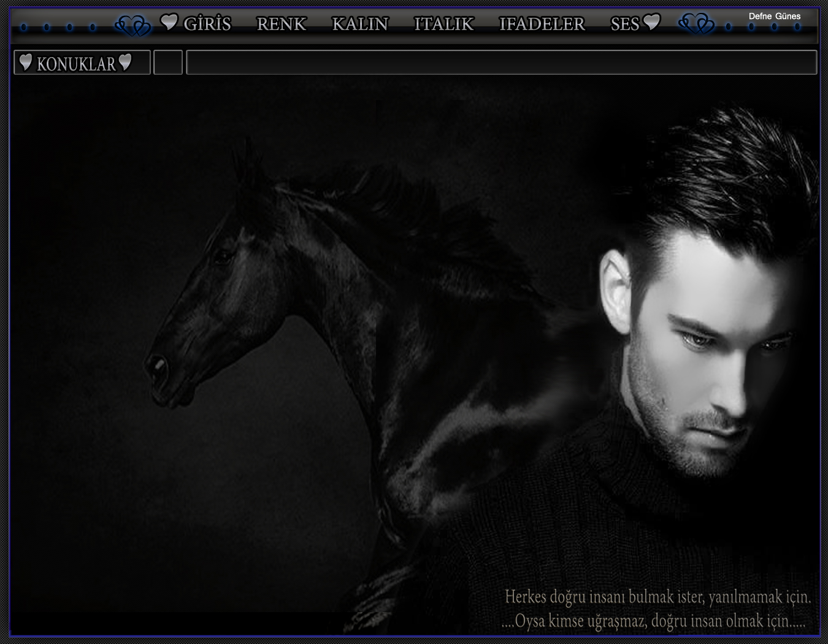Open the RENK color picker

pos(281,24)
